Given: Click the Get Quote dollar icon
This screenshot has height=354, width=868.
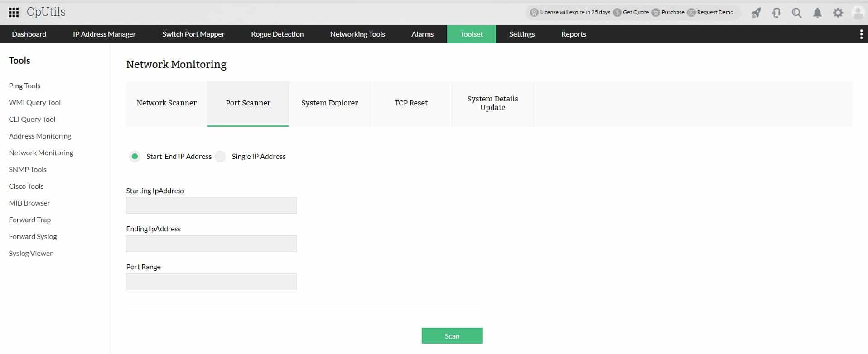Looking at the screenshot, I should [617, 13].
